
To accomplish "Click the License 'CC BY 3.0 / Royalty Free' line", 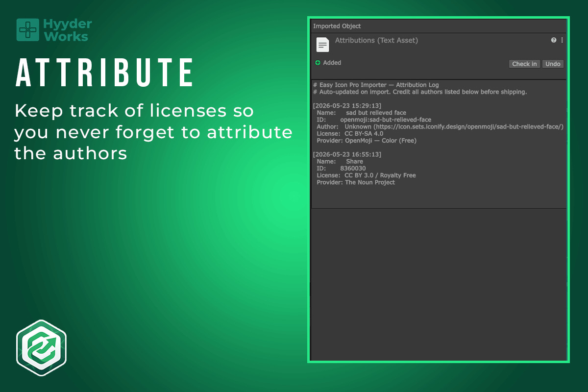I will click(x=366, y=175).
